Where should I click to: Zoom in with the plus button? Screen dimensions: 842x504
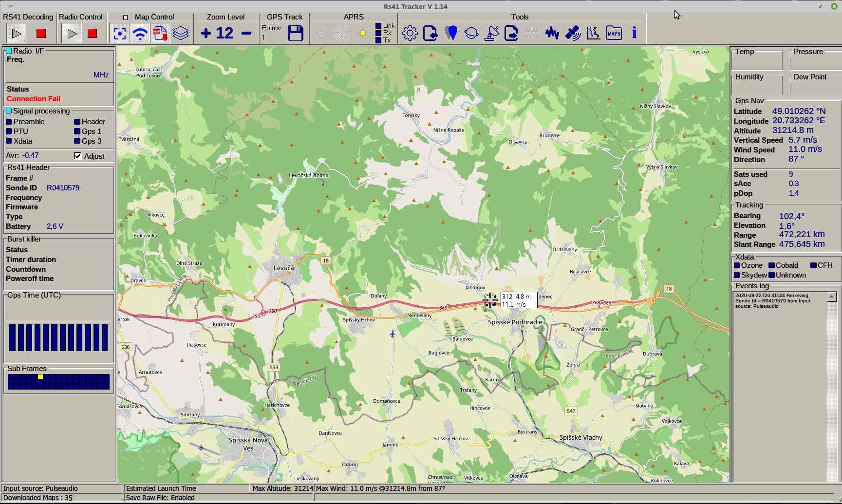coord(206,33)
